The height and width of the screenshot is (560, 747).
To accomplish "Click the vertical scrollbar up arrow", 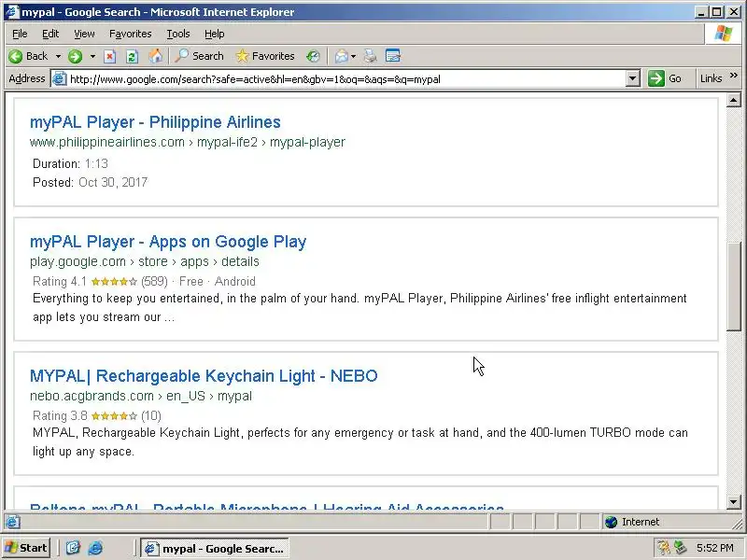I will tap(733, 100).
